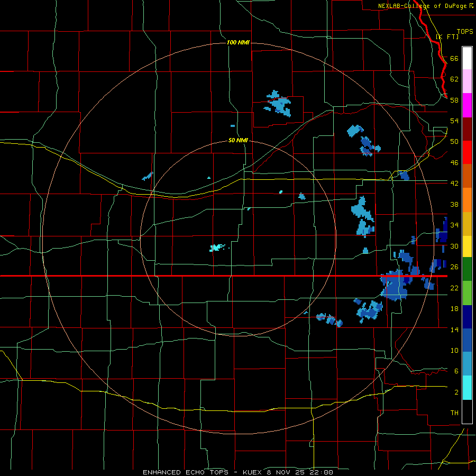This screenshot has width=476, height=476.
Task: Select the 50 NMI range ring label
Action: [x=238, y=140]
